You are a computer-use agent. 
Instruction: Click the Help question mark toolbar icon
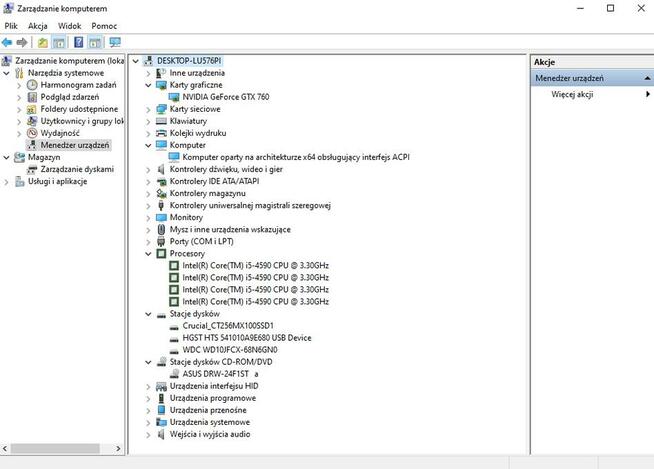pyautogui.click(x=78, y=42)
